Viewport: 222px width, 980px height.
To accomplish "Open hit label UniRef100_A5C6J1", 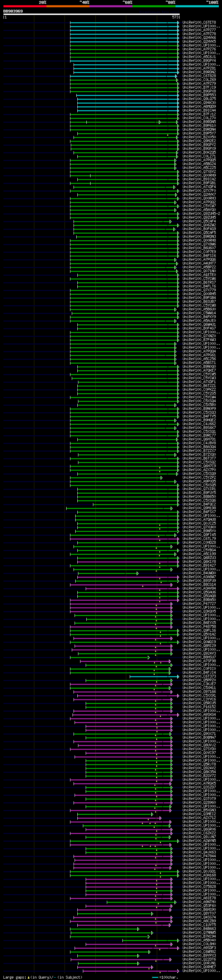I will (199, 57).
